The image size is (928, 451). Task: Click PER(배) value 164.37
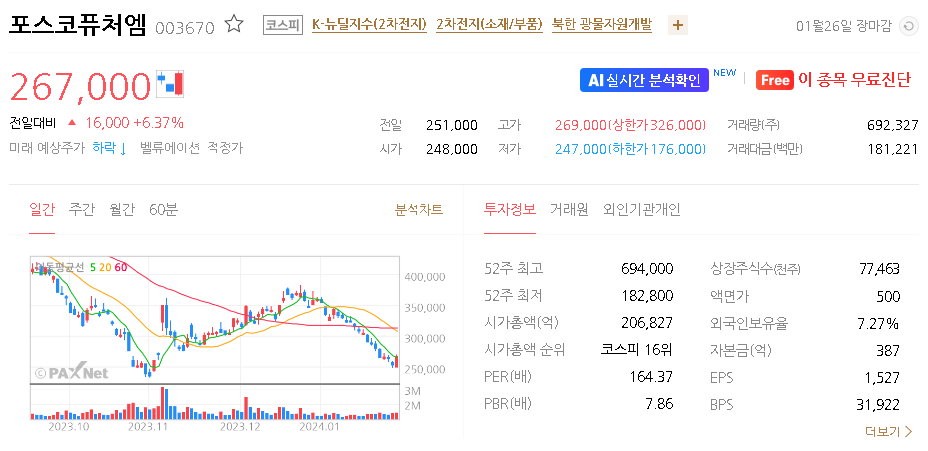tap(652, 377)
